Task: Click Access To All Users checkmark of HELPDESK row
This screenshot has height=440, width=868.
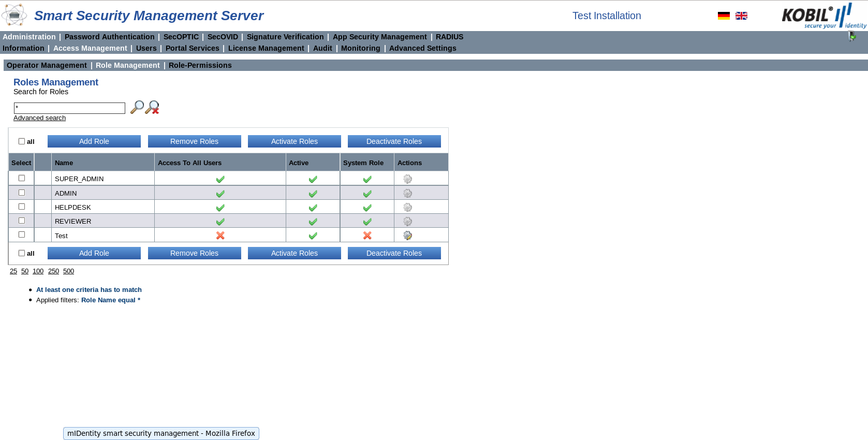Action: tap(220, 208)
